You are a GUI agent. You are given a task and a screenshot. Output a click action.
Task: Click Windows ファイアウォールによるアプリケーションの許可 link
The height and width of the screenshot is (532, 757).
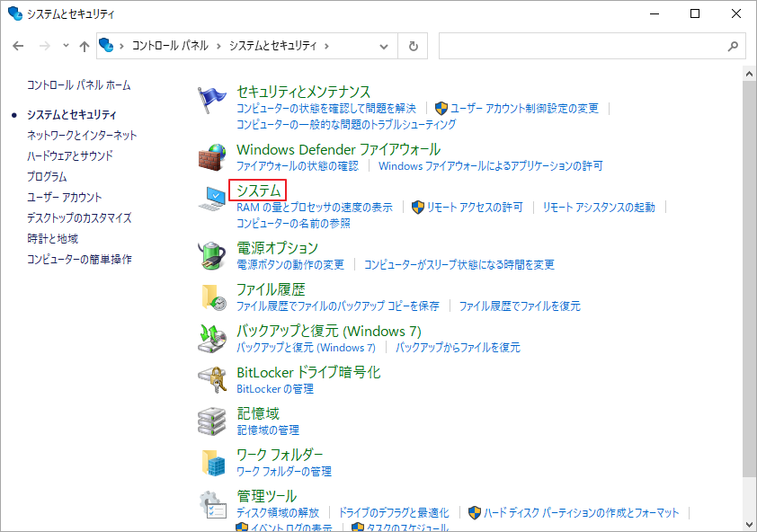click(x=491, y=166)
